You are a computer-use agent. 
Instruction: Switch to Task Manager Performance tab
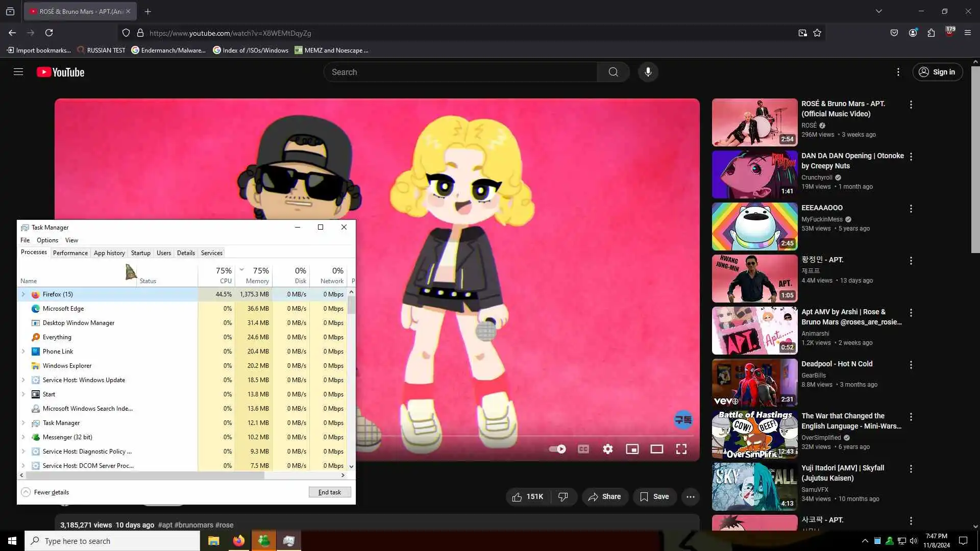70,253
